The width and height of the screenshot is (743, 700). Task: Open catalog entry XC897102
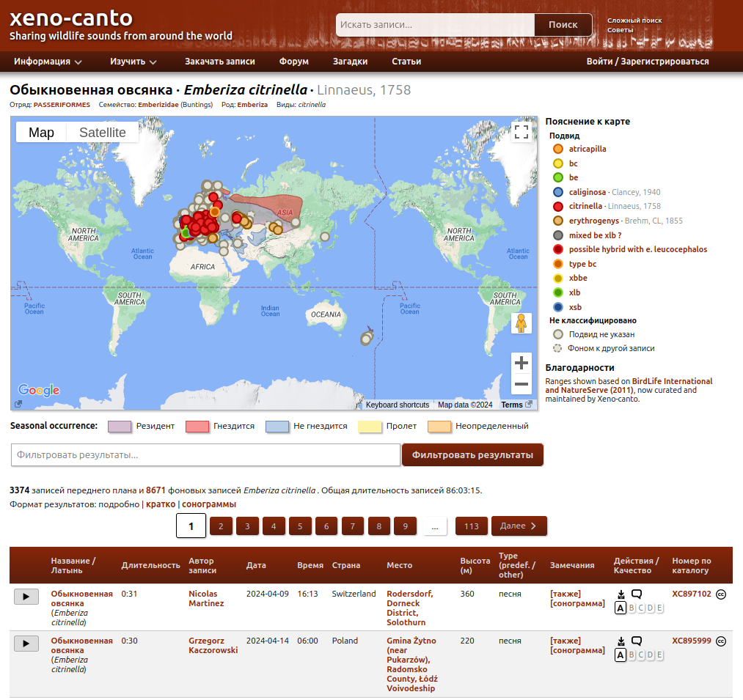(692, 594)
